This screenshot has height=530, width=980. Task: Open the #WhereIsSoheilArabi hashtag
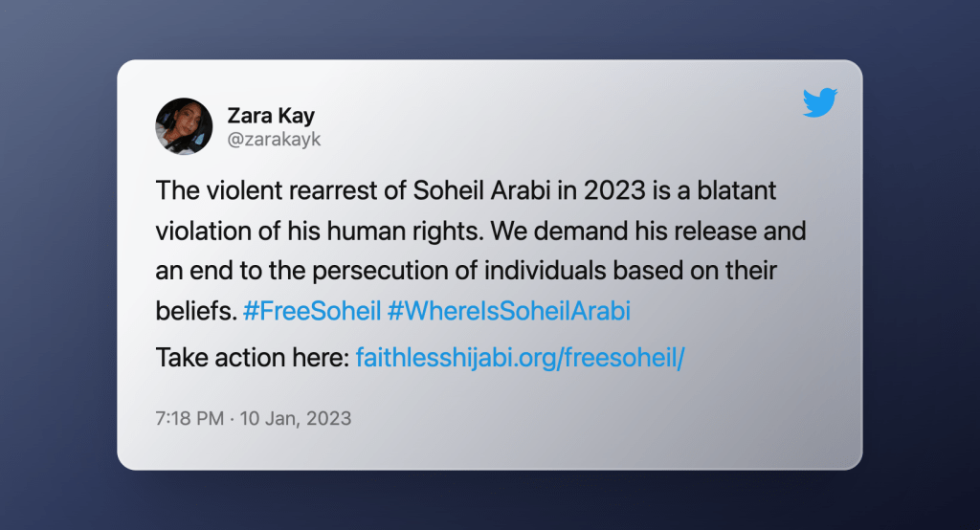(509, 311)
